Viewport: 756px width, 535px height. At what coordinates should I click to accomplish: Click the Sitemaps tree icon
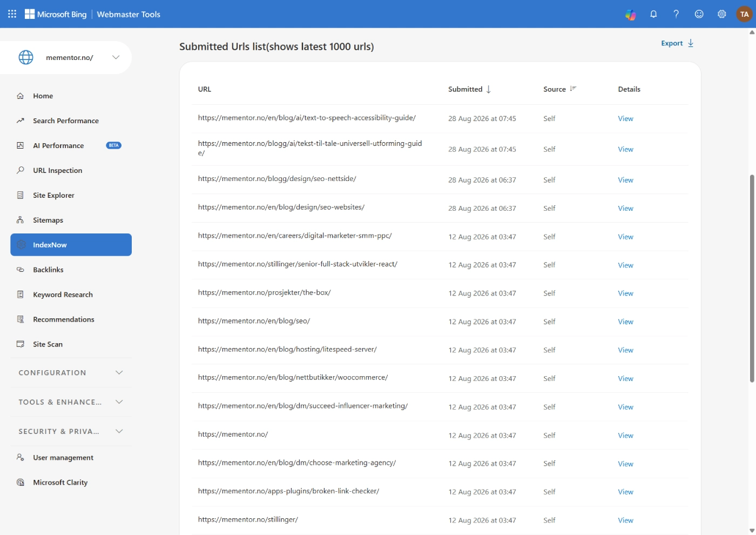[21, 220]
